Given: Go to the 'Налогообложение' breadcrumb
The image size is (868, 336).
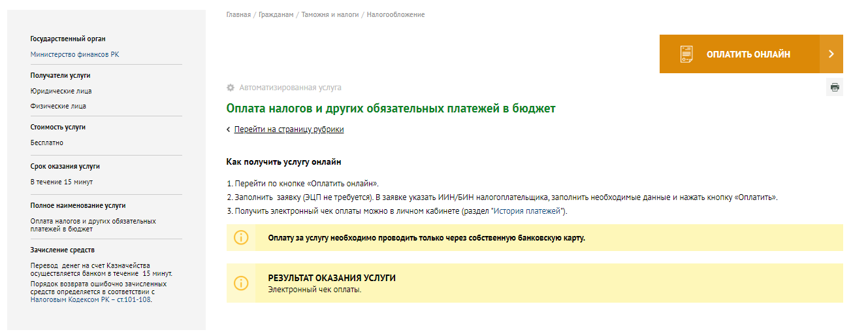Looking at the screenshot, I should [396, 14].
